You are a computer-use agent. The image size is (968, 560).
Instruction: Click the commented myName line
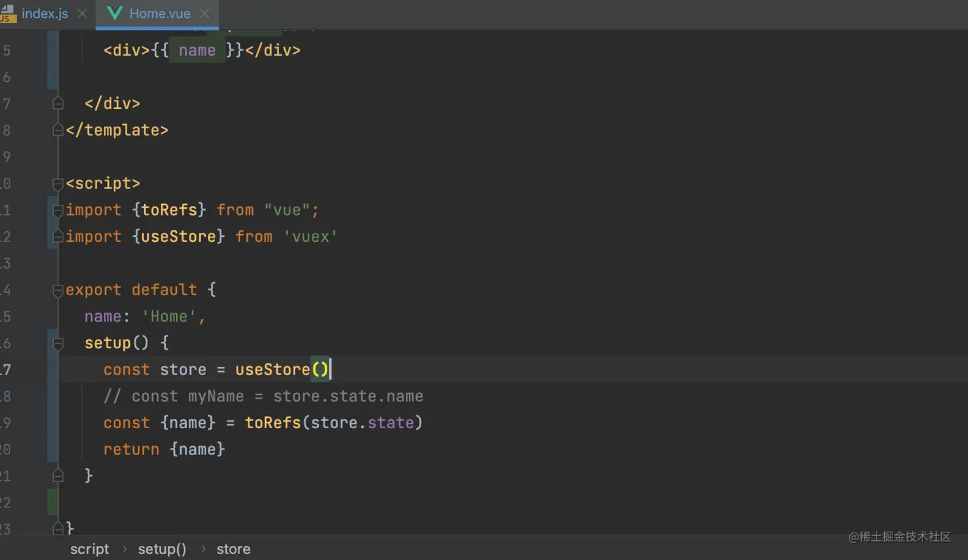tap(263, 396)
